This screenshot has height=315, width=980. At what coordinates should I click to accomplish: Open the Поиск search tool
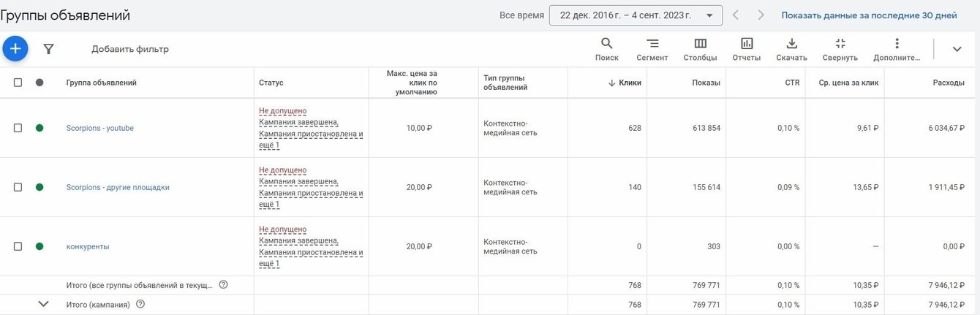(x=606, y=49)
